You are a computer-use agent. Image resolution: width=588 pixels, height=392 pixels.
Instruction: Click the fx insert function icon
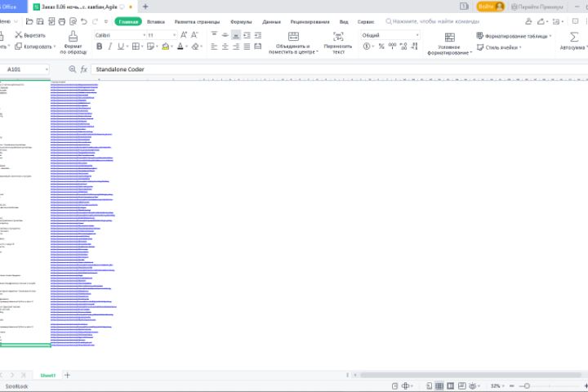[84, 69]
